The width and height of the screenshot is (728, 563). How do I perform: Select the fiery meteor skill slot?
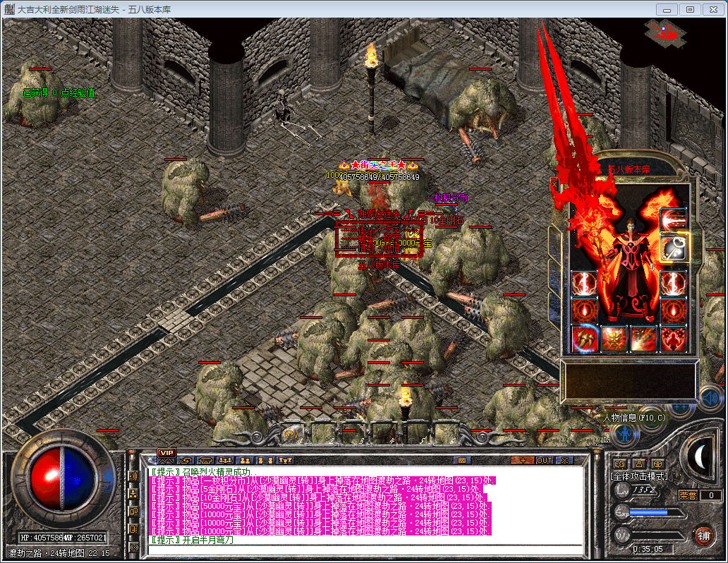[644, 339]
